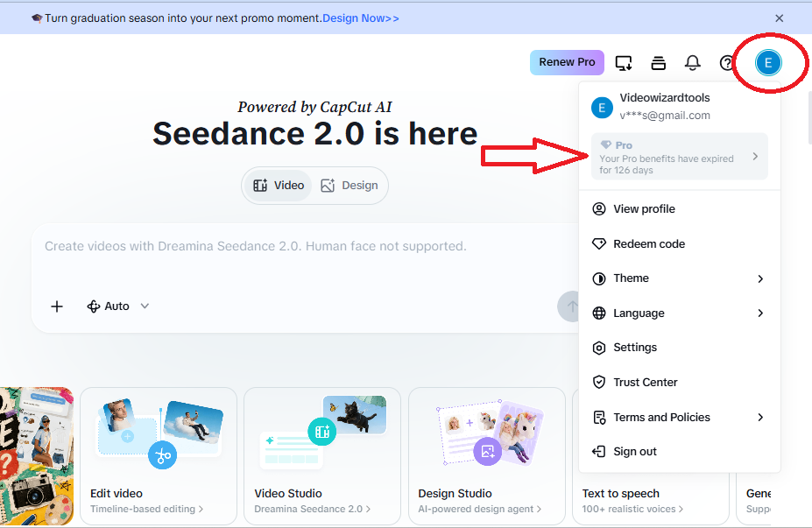
Task: Switch to Design mode toggle
Action: coord(350,186)
